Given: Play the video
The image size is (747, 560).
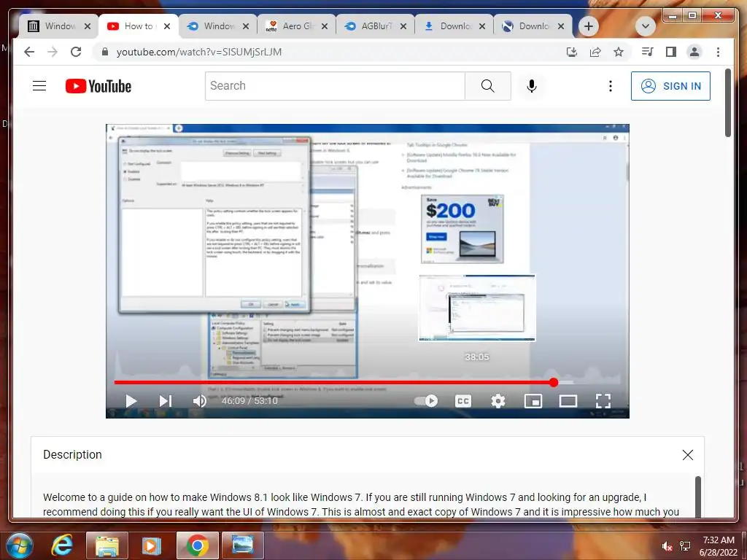Looking at the screenshot, I should point(131,401).
